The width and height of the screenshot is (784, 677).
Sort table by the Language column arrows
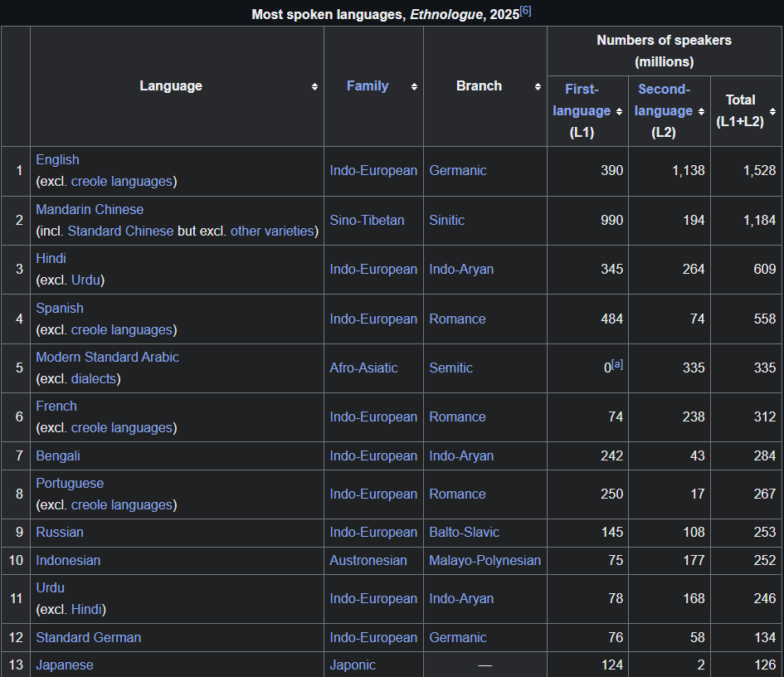point(314,86)
